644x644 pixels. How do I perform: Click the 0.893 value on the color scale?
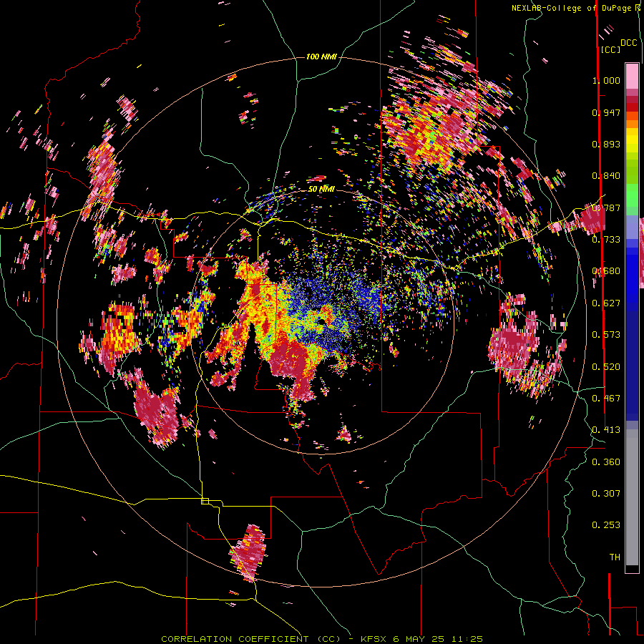[606, 144]
